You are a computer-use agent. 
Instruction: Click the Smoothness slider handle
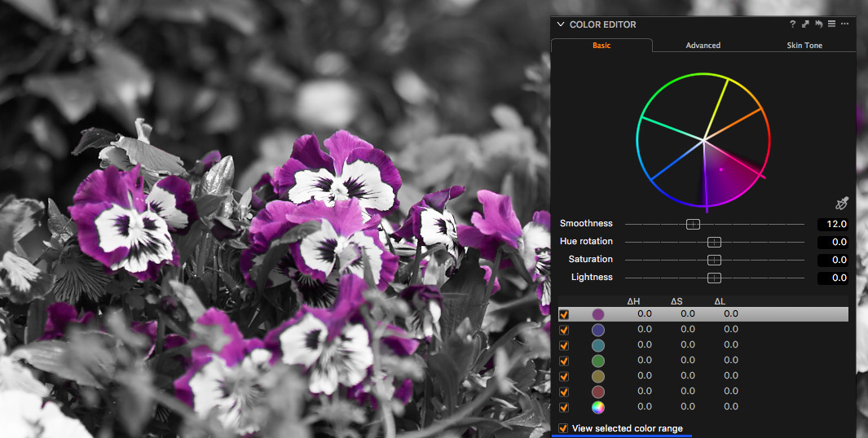(x=693, y=224)
